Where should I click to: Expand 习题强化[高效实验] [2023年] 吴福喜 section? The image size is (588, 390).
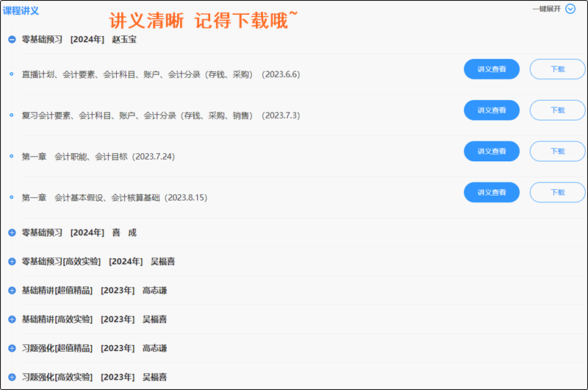pyautogui.click(x=12, y=377)
